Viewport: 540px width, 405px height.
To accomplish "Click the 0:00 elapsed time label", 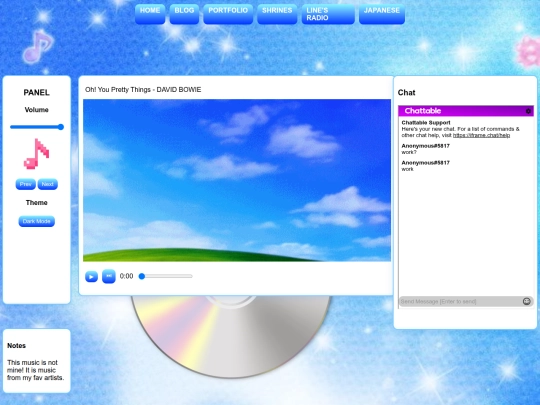I will tap(126, 276).
